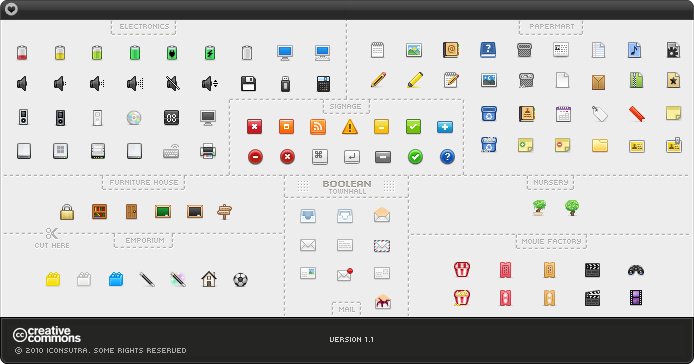Click the blue question mark circle icon
The height and width of the screenshot is (364, 694).
click(x=447, y=157)
